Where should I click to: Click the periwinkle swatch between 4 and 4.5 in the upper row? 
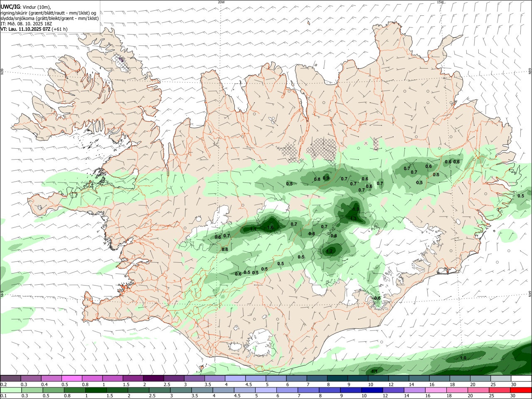point(235,379)
